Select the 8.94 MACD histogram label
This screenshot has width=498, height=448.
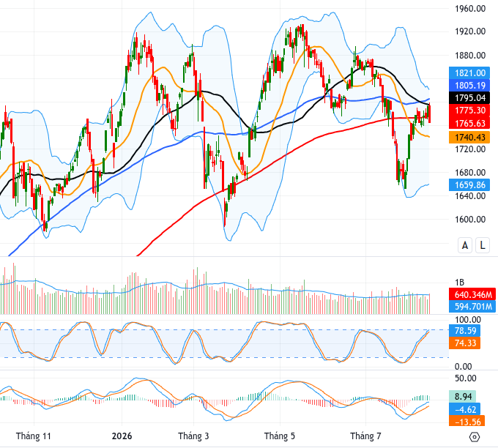462,396
